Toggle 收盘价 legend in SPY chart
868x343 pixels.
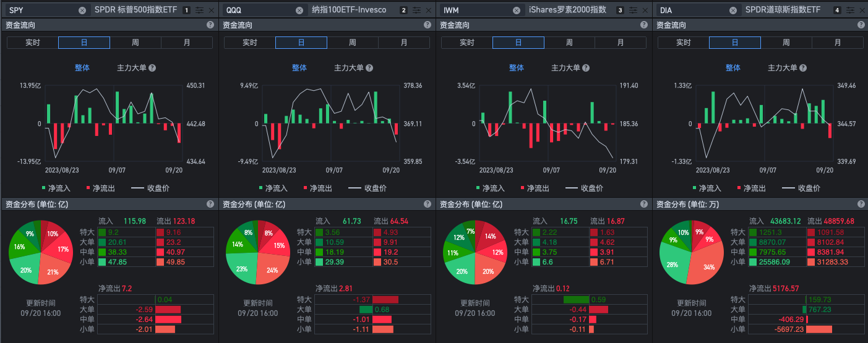pyautogui.click(x=151, y=188)
